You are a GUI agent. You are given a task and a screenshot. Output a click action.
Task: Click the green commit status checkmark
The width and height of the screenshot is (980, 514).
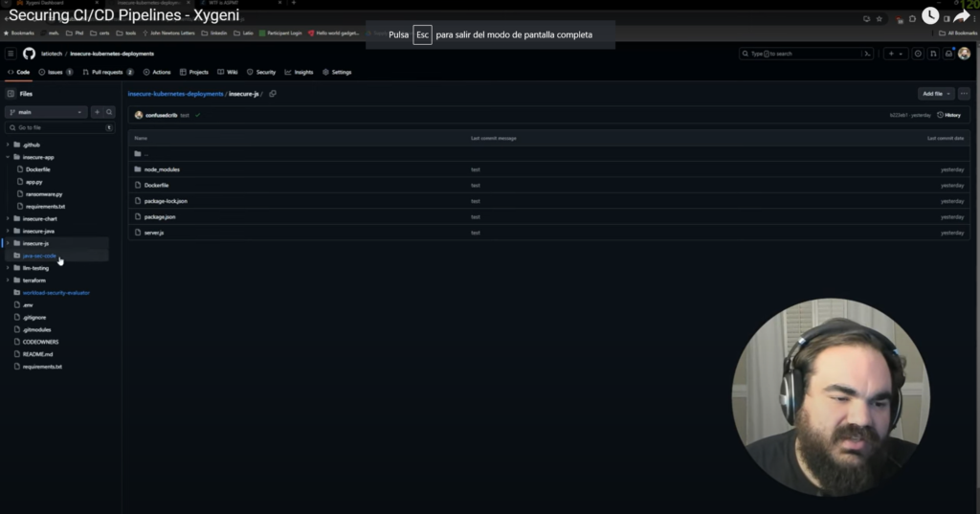(x=197, y=115)
